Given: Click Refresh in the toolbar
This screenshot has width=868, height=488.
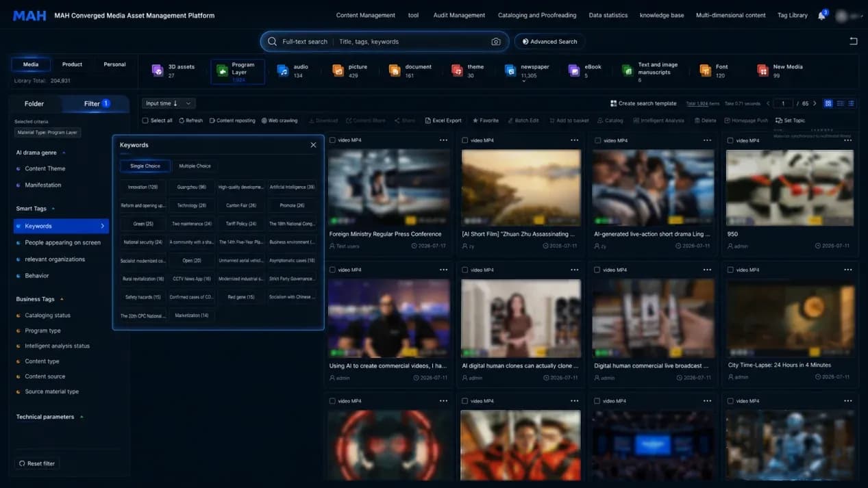Looking at the screenshot, I should coord(191,120).
